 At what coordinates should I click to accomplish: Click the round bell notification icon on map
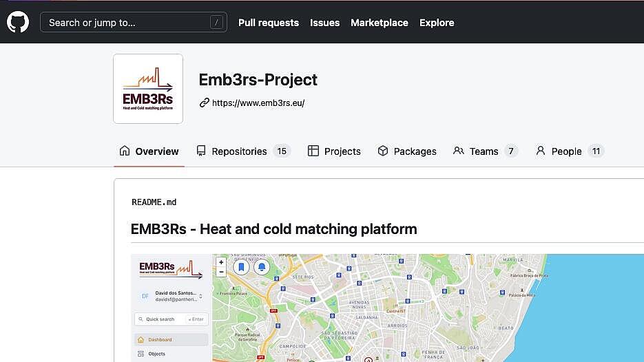pos(262,267)
